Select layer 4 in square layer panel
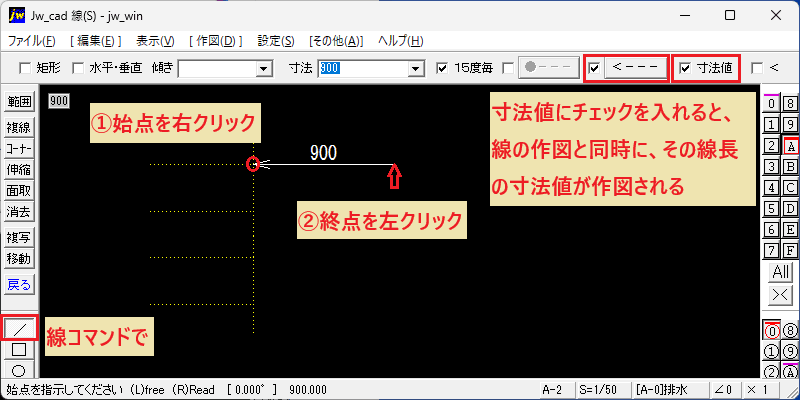The image size is (800, 400). (772, 188)
